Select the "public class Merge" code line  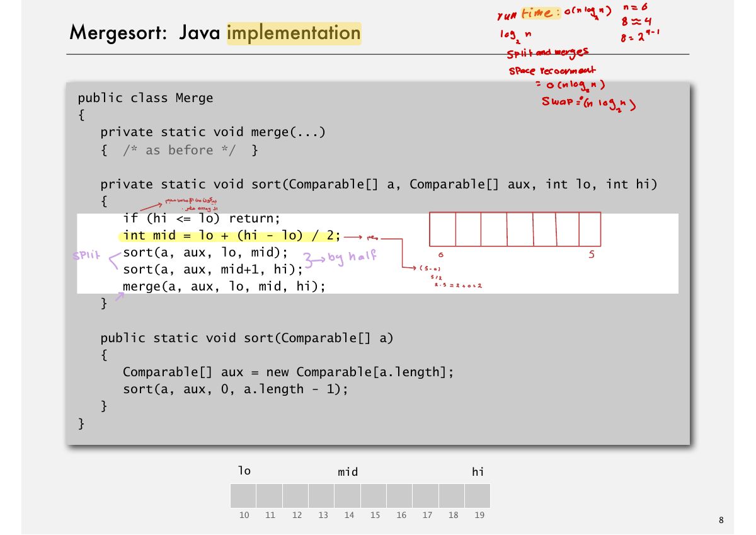[146, 98]
